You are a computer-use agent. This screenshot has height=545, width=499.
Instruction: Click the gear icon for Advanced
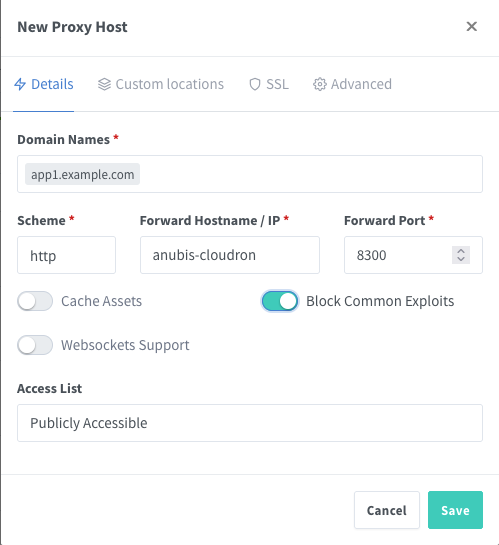(320, 84)
